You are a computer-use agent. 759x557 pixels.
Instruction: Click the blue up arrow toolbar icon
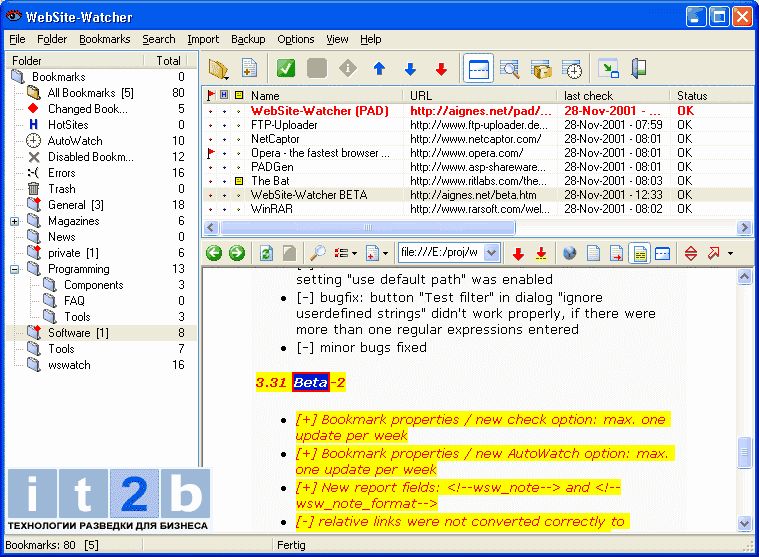pos(379,69)
